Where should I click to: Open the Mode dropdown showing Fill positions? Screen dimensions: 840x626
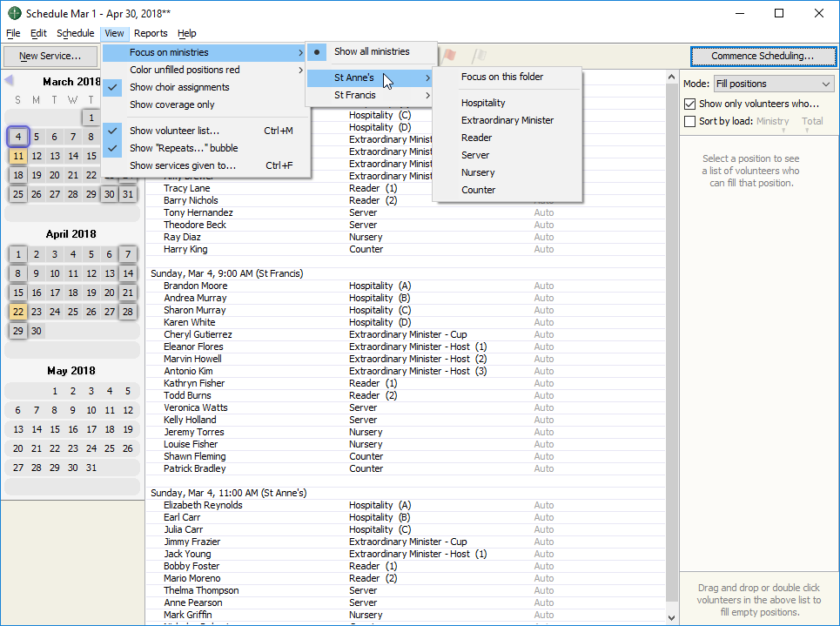click(x=773, y=84)
